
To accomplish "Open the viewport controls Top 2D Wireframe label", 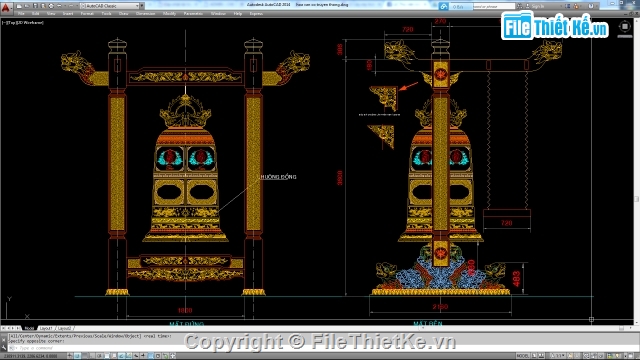I will pos(23,22).
